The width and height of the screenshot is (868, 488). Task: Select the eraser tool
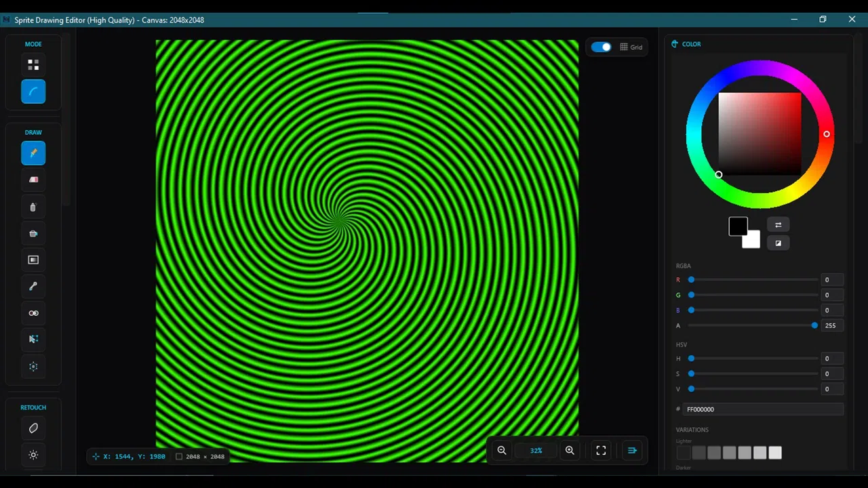pos(33,180)
